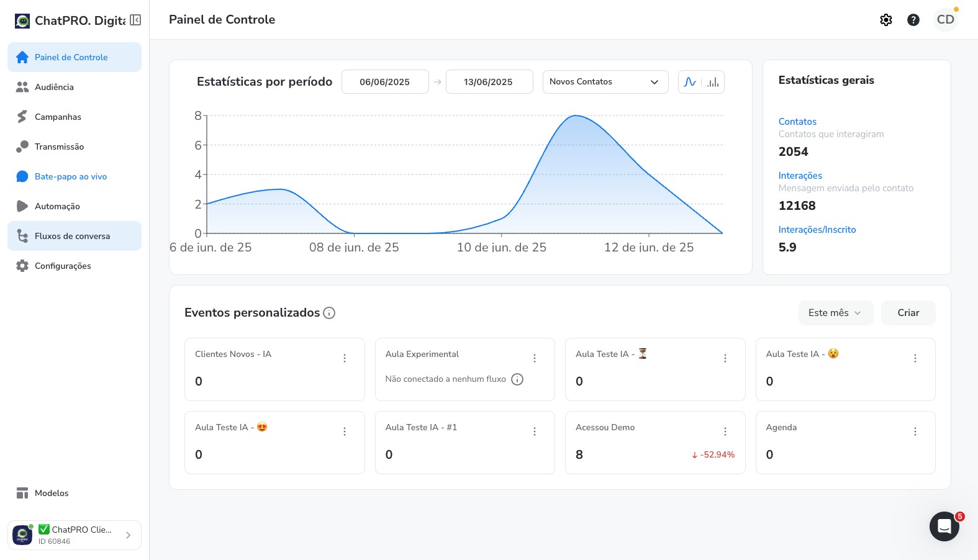Open the live chat widget bubble
The image size is (978, 560).
tap(944, 526)
